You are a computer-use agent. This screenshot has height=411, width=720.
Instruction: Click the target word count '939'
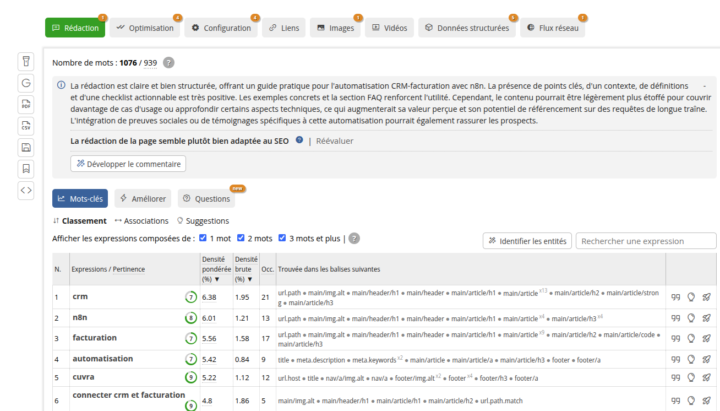point(150,63)
